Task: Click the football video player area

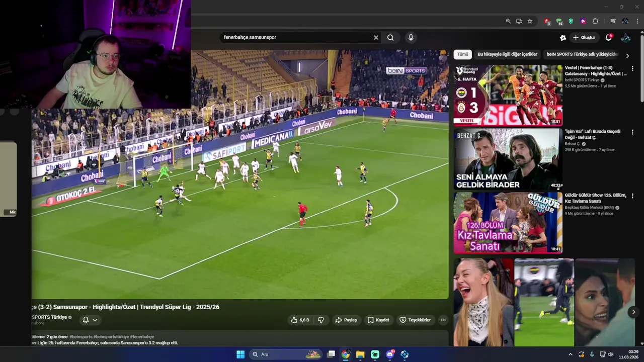Action: pyautogui.click(x=240, y=174)
